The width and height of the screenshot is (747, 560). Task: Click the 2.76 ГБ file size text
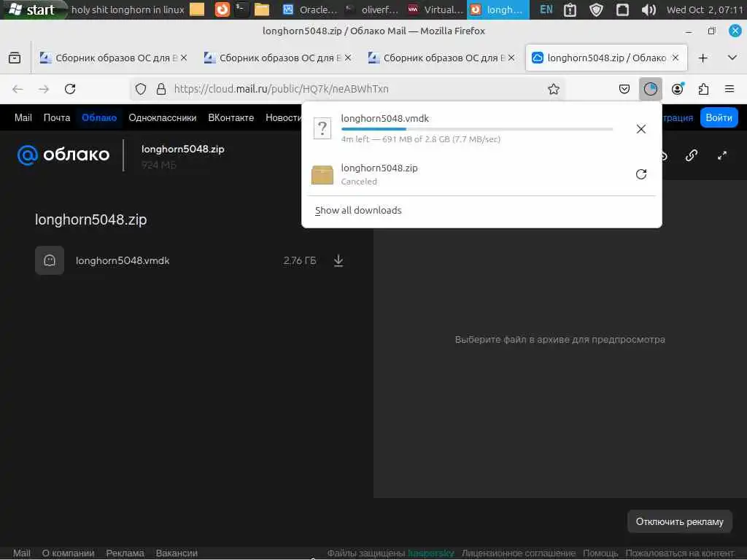300,260
